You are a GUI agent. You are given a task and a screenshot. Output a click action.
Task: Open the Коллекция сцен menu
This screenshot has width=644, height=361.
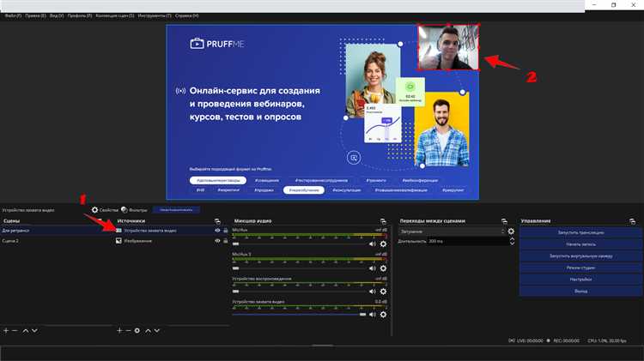click(x=114, y=16)
